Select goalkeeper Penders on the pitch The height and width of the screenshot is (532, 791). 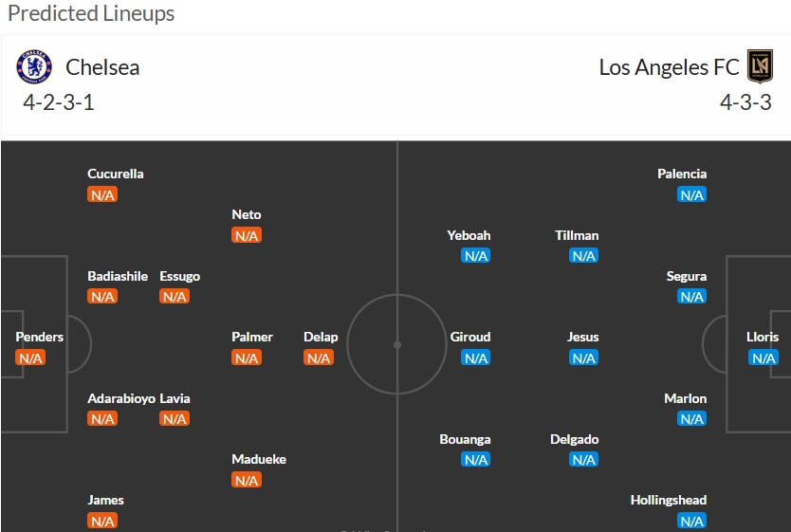[x=39, y=337]
